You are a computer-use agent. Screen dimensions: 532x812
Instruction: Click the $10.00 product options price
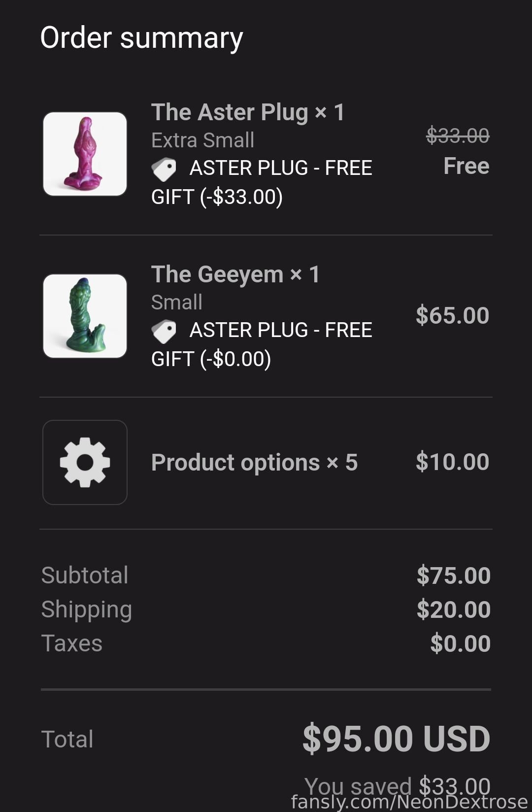click(x=452, y=462)
